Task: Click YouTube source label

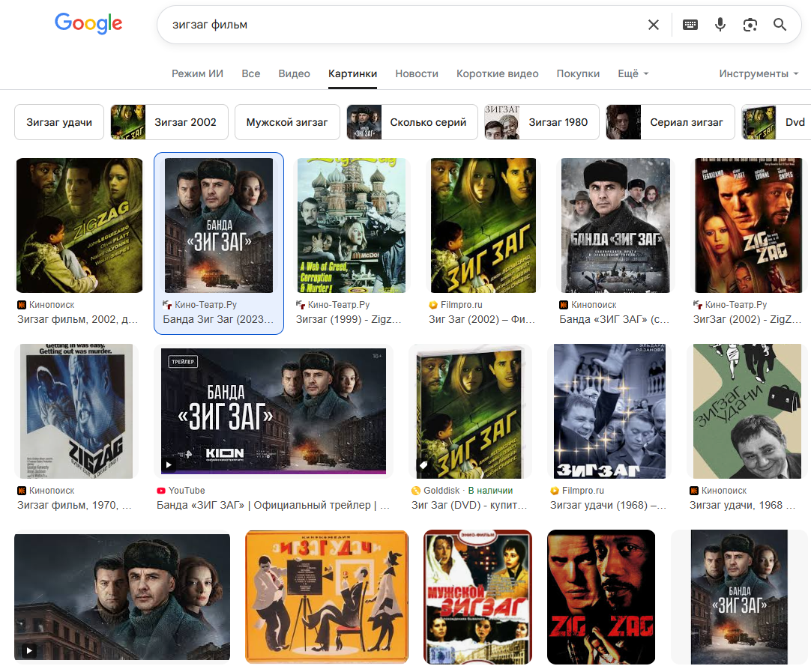Action: (x=187, y=491)
